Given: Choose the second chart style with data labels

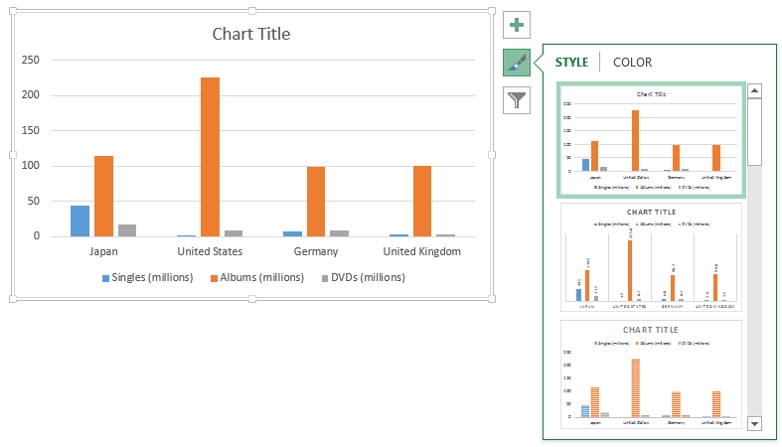Looking at the screenshot, I should [x=651, y=256].
